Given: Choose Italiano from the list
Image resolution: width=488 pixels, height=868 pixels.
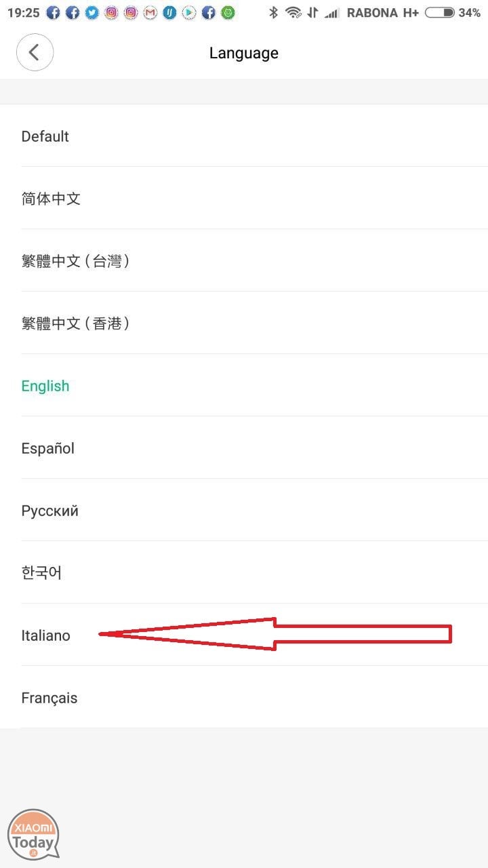Looking at the screenshot, I should [x=244, y=635].
